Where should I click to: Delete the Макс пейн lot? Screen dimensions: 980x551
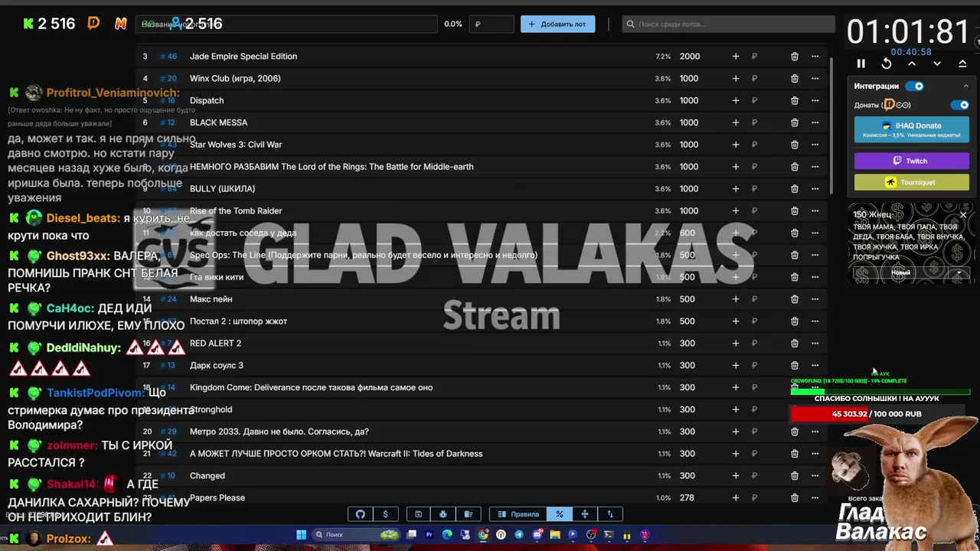[795, 299]
